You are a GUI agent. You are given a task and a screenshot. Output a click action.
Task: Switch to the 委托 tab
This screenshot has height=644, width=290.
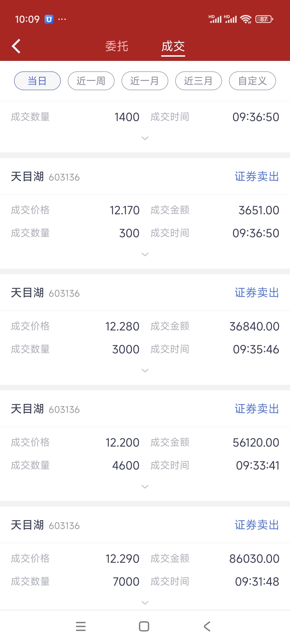117,46
